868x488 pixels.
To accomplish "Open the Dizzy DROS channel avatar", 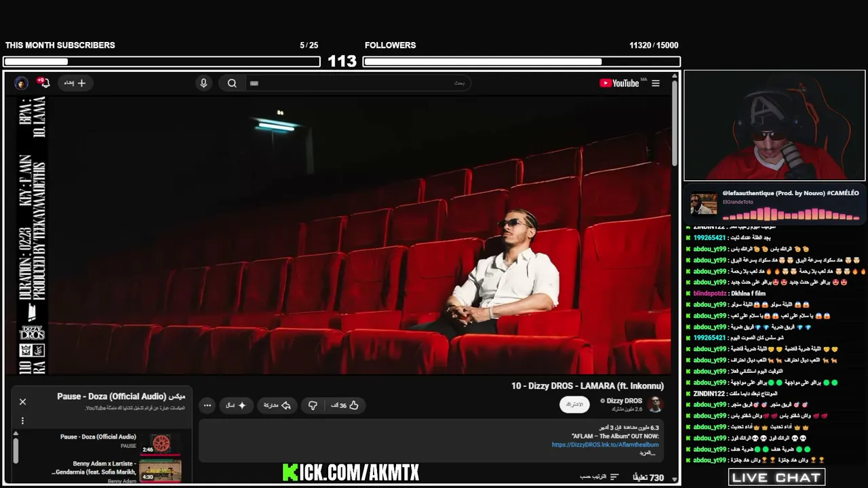I will pos(654,405).
